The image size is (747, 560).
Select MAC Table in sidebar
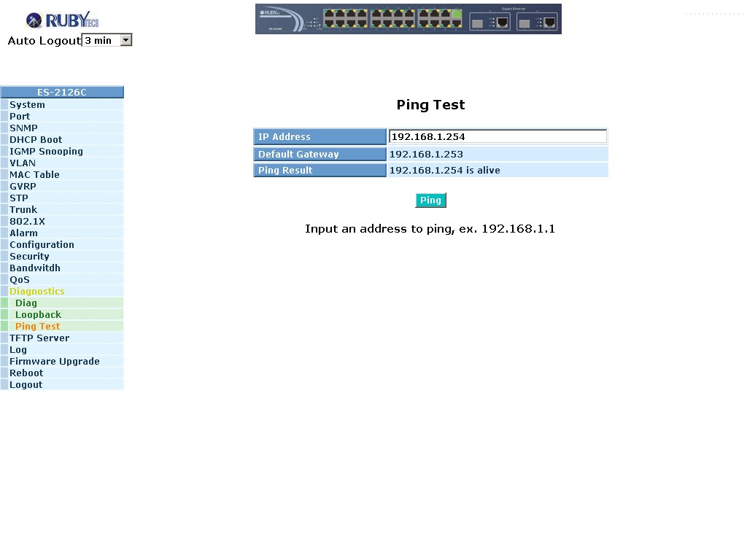pos(34,175)
